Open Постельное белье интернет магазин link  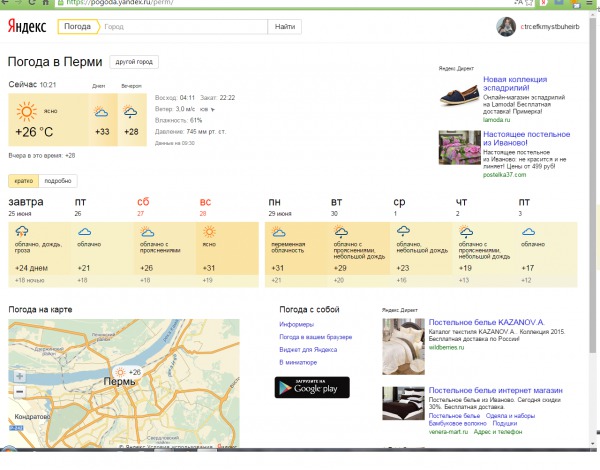pos(496,390)
